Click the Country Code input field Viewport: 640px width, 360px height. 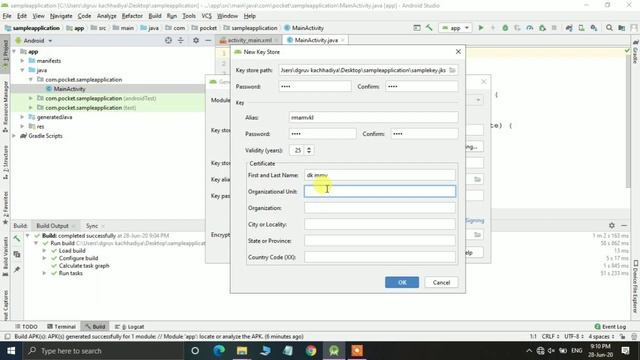coord(380,257)
